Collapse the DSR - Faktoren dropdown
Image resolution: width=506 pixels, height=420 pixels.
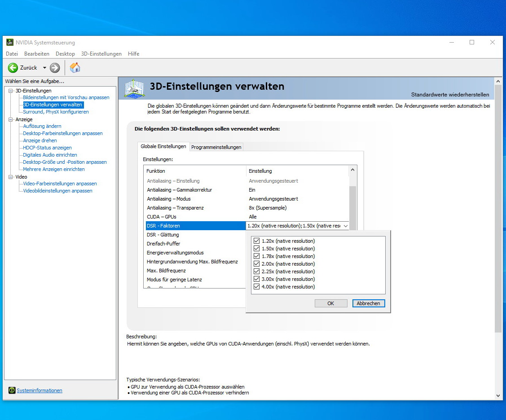click(345, 226)
